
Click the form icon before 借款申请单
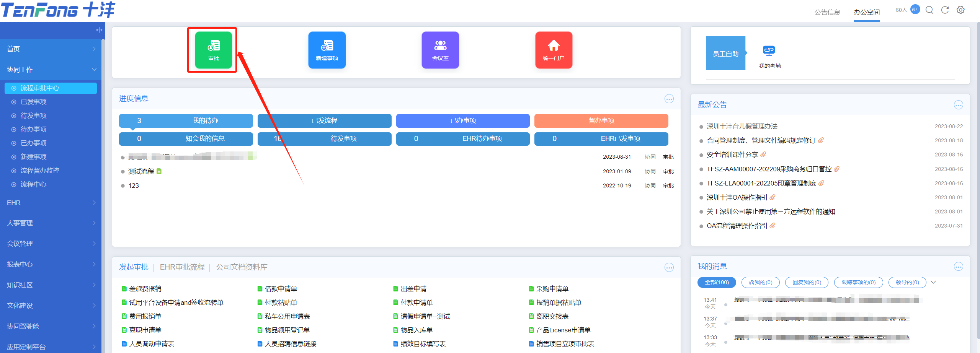click(x=260, y=289)
